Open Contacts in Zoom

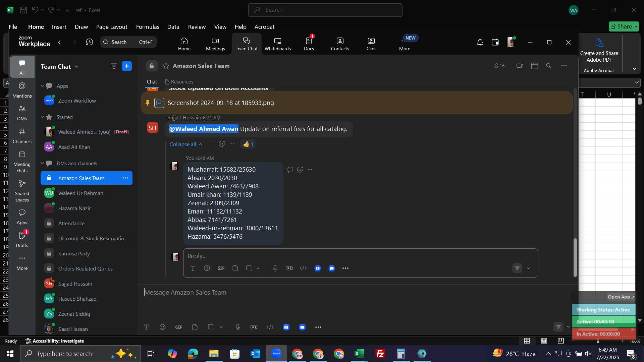(x=340, y=44)
